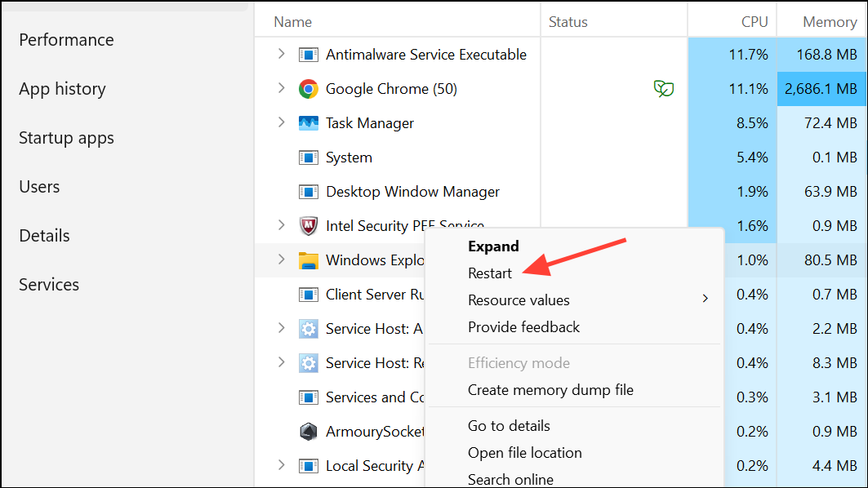Select Provide feedback in the context menu
Viewport: 868px width, 488px height.
tap(523, 327)
